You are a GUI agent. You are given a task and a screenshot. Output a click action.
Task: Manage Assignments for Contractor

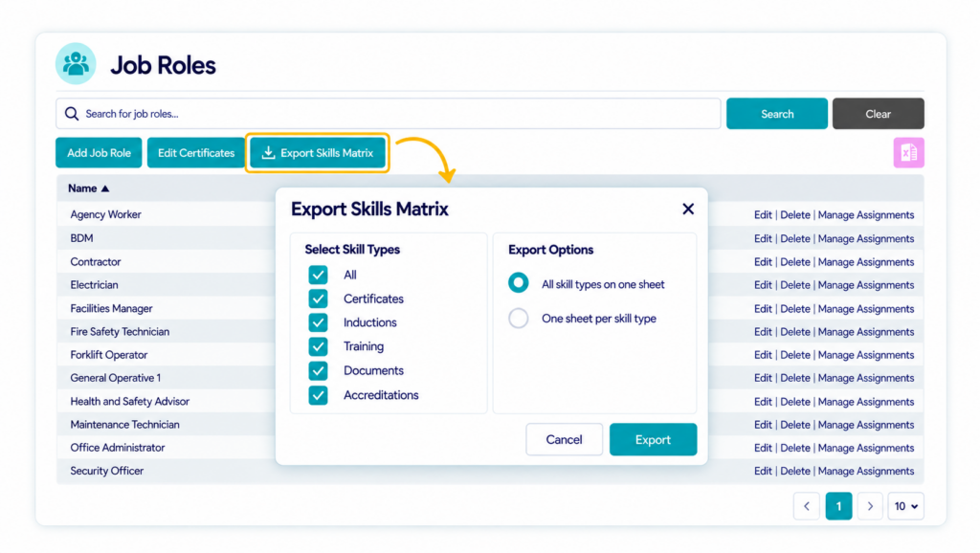click(865, 262)
